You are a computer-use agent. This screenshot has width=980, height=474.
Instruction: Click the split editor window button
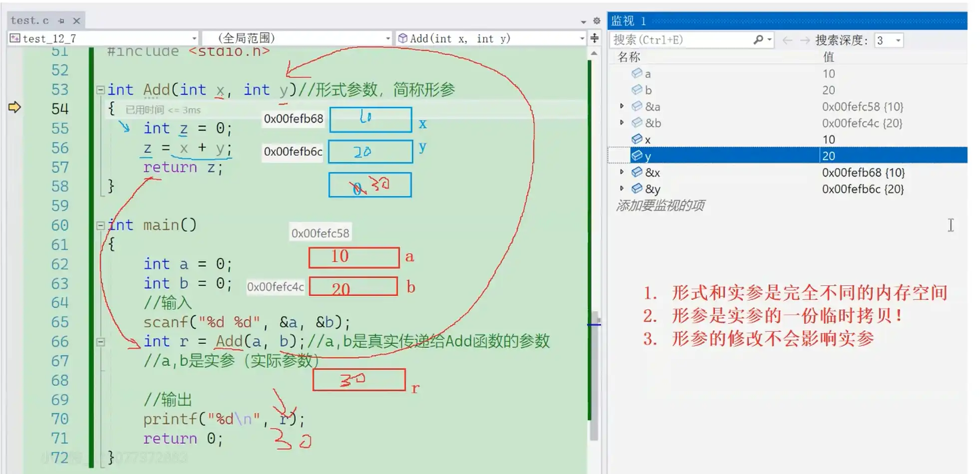click(x=594, y=38)
